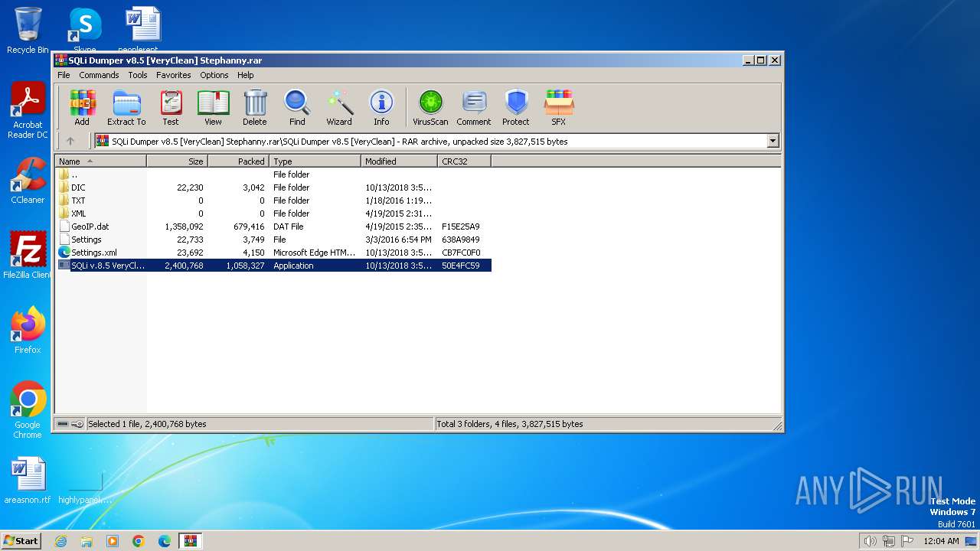Viewport: 980px width, 551px height.
Task: Select the Settings file row
Action: (273, 240)
